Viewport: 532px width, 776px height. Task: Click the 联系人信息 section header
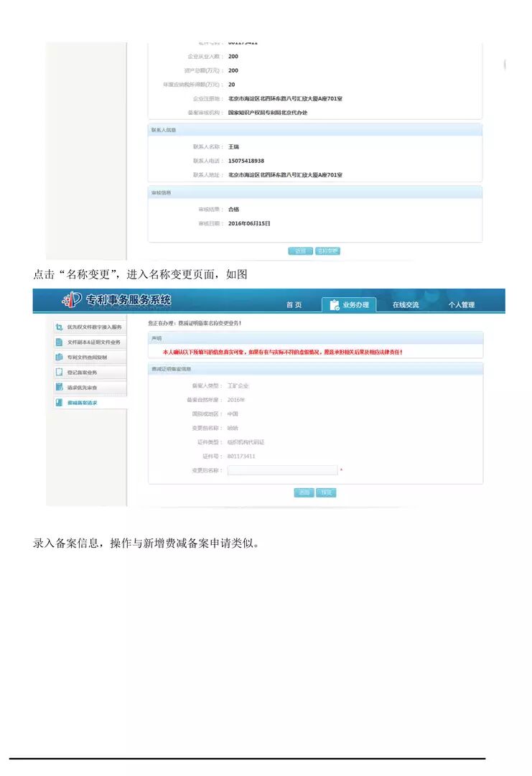pyautogui.click(x=314, y=130)
